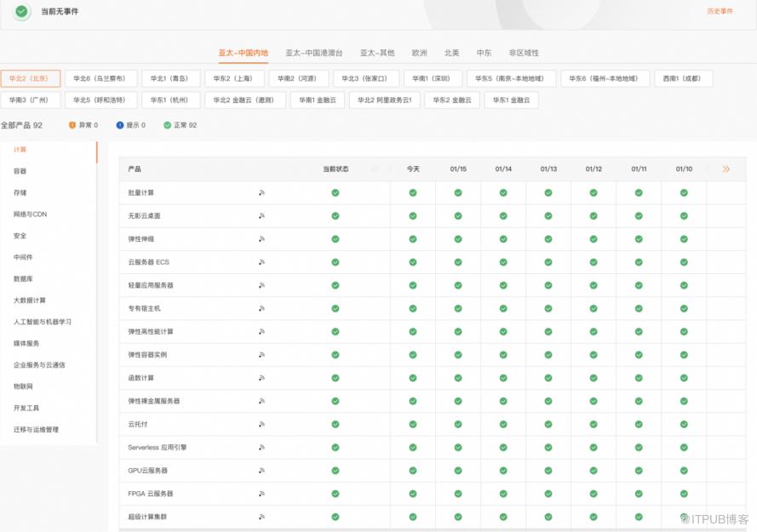
Task: Click 今天 status icon for 批量计算
Action: click(413, 192)
